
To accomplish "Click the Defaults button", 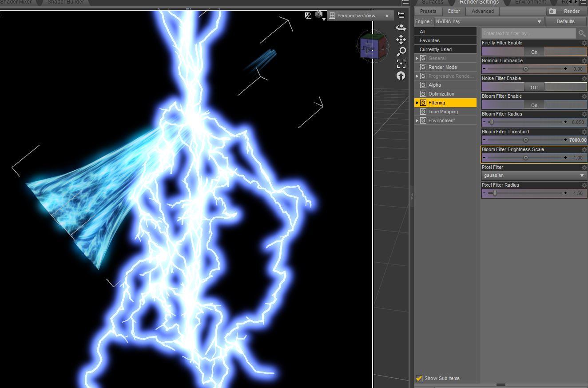I will 566,21.
